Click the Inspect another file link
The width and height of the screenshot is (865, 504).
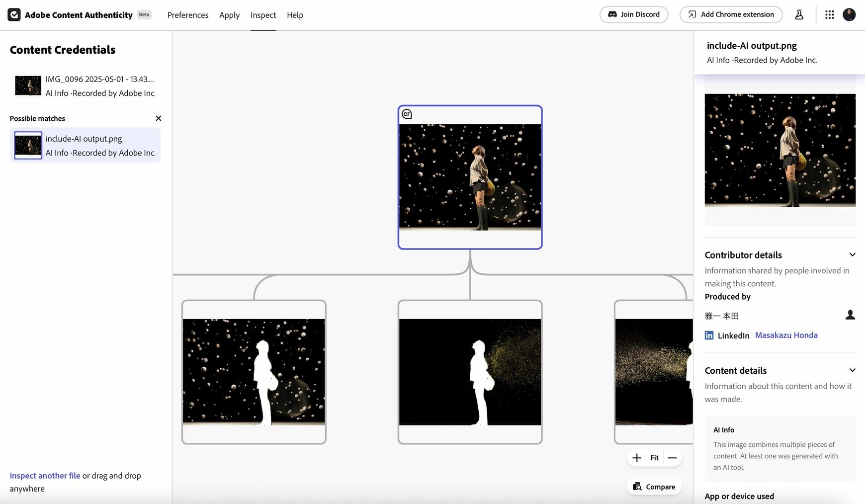coord(45,476)
